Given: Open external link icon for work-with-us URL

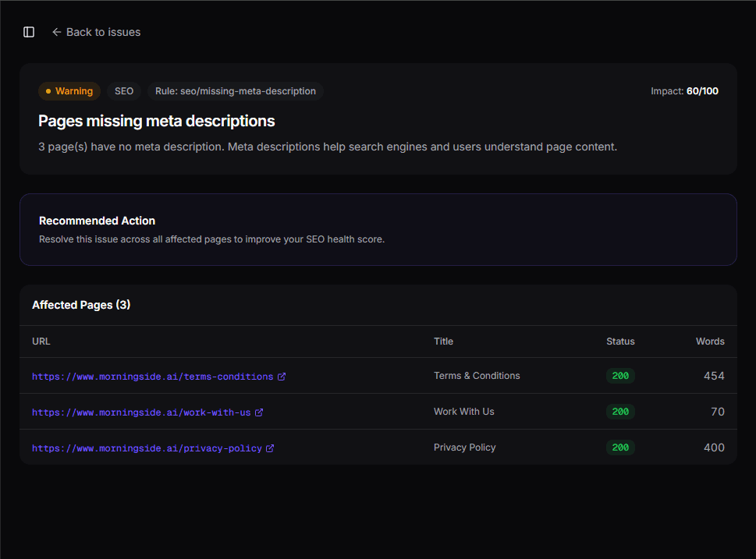Looking at the screenshot, I should click(x=259, y=412).
